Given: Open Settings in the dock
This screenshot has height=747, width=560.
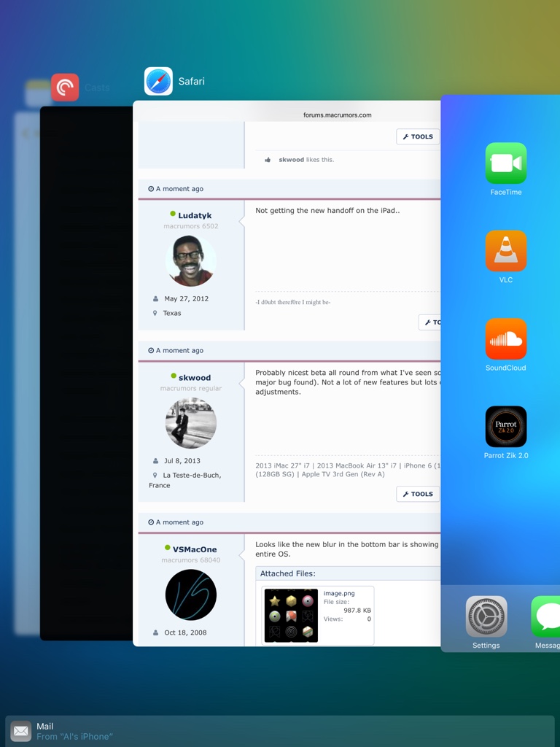Looking at the screenshot, I should click(486, 616).
